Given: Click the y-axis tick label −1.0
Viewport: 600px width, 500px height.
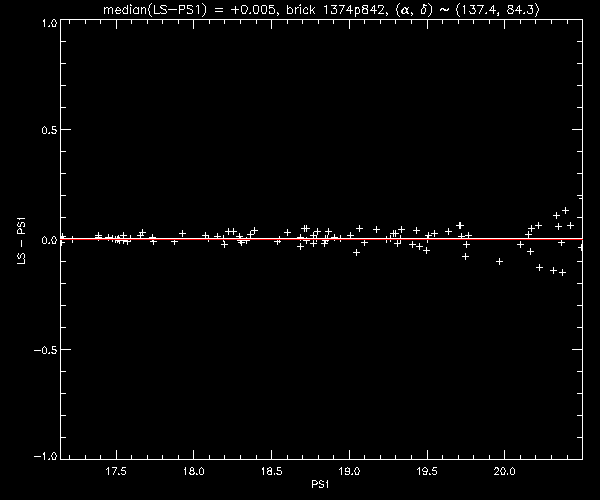Looking at the screenshot, I should click(x=46, y=456).
